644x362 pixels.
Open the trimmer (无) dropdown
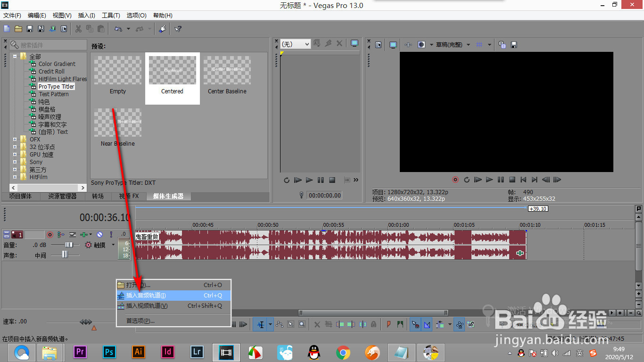click(x=295, y=44)
